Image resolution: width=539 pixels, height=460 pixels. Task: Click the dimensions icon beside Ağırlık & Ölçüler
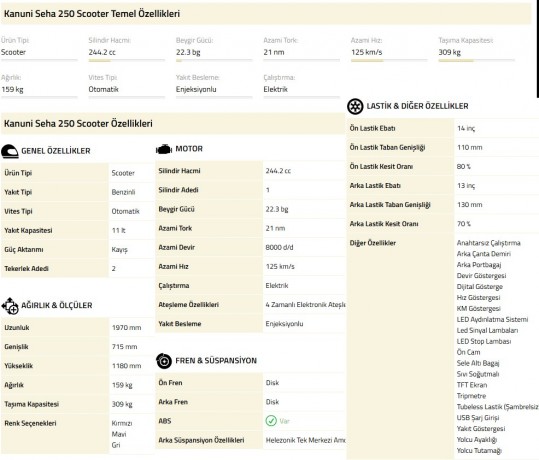click(x=10, y=306)
